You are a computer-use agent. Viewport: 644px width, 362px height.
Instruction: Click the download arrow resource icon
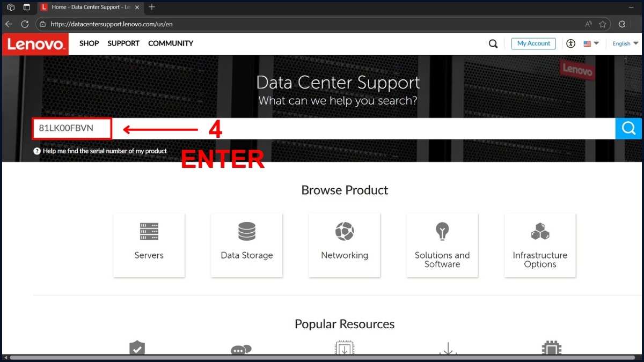[448, 349]
